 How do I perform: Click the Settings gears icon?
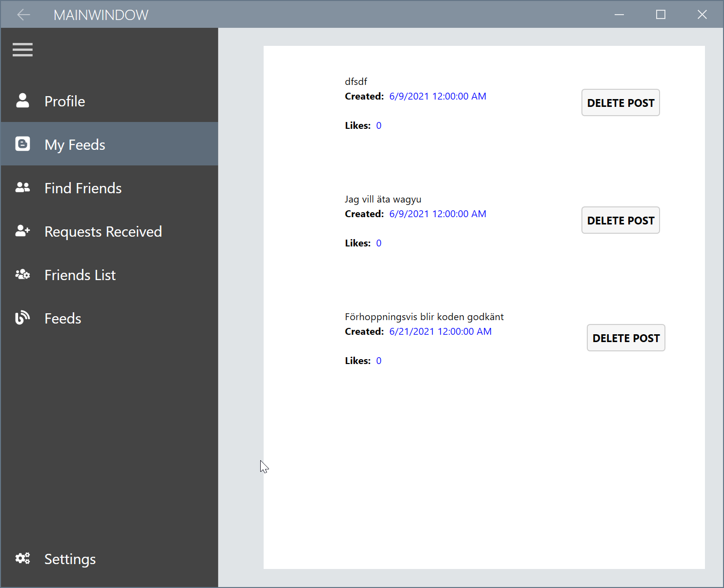(x=22, y=558)
